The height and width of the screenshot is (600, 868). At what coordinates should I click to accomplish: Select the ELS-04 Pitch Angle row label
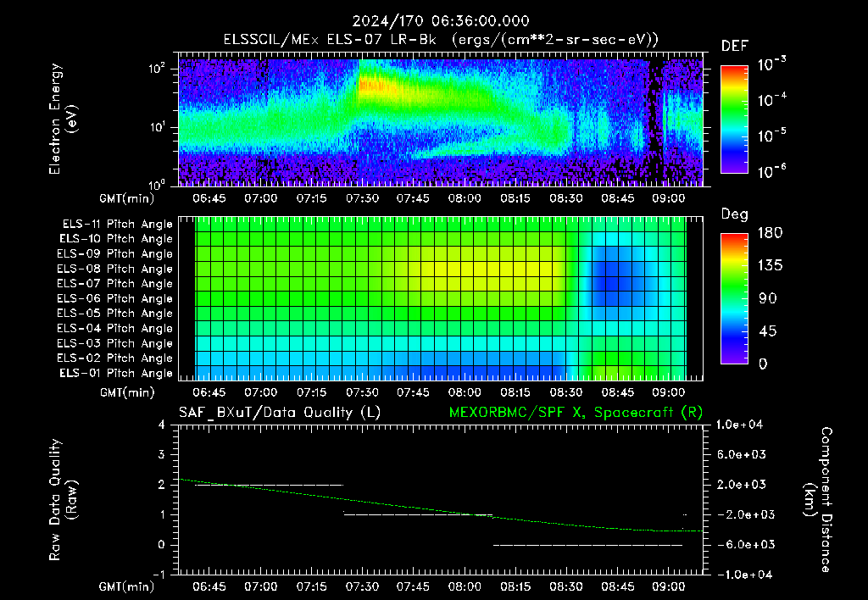click(114, 329)
